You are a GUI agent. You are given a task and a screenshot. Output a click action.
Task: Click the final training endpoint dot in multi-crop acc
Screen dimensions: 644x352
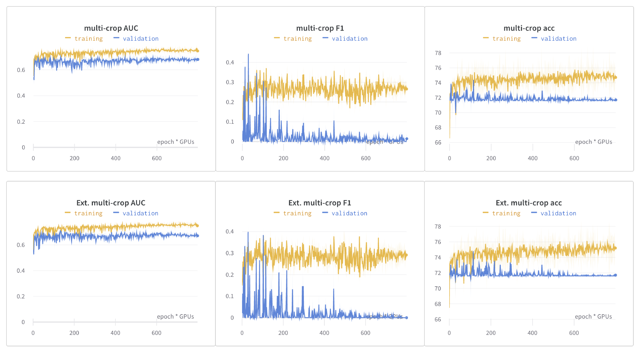click(x=616, y=78)
